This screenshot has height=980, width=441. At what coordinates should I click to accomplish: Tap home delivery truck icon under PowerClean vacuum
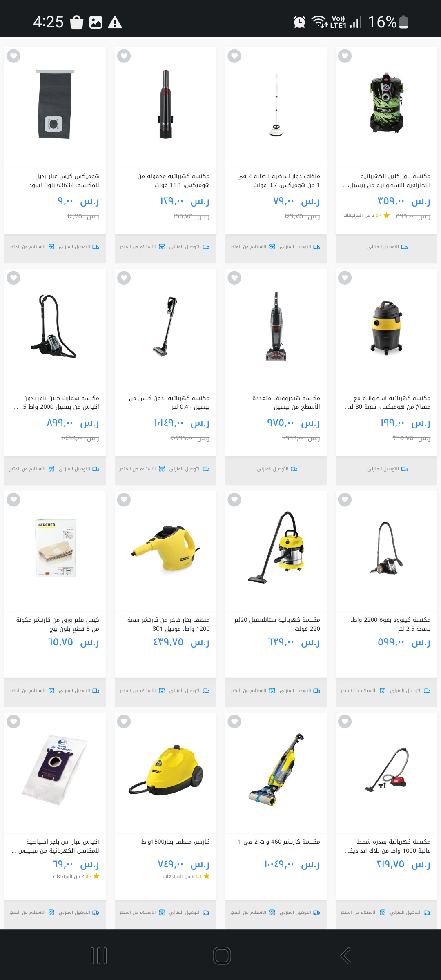tap(405, 247)
